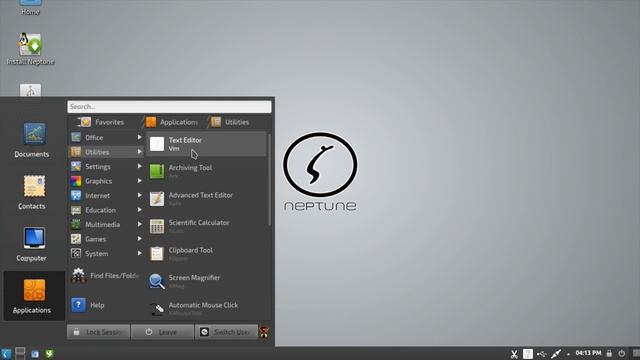
Task: Open the Install Neptune desktop icon
Action: pos(30,49)
